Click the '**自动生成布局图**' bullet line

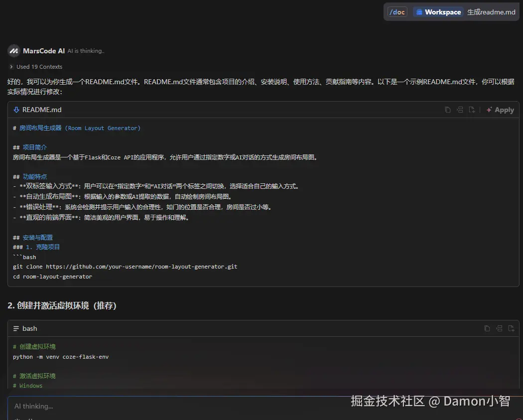(123, 196)
